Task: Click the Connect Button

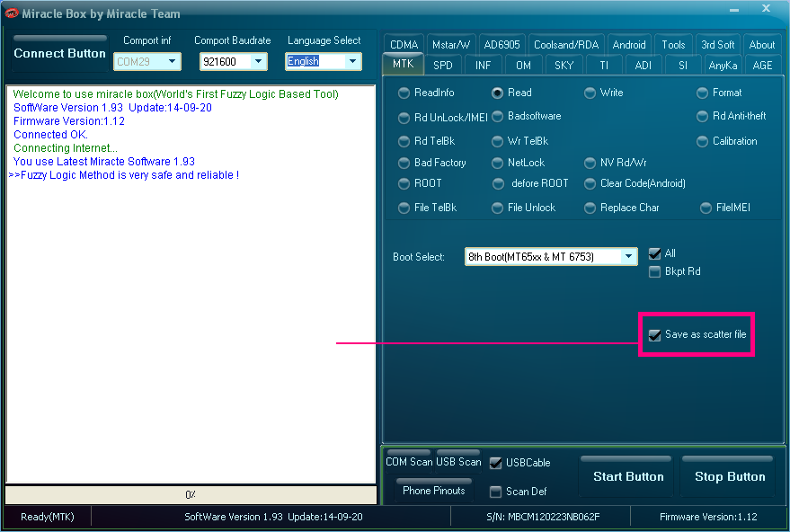Action: pos(59,53)
